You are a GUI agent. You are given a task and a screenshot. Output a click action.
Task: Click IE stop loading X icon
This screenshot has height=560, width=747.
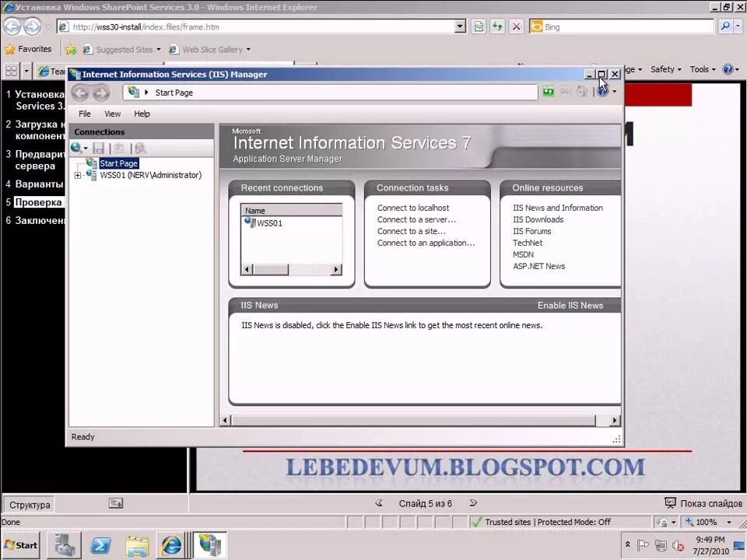(516, 26)
